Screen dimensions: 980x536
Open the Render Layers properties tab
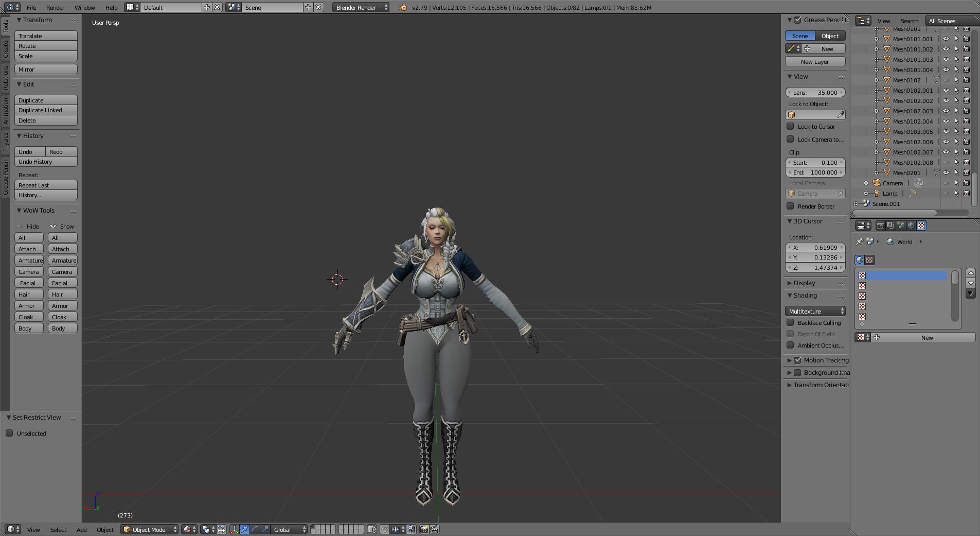pos(890,226)
